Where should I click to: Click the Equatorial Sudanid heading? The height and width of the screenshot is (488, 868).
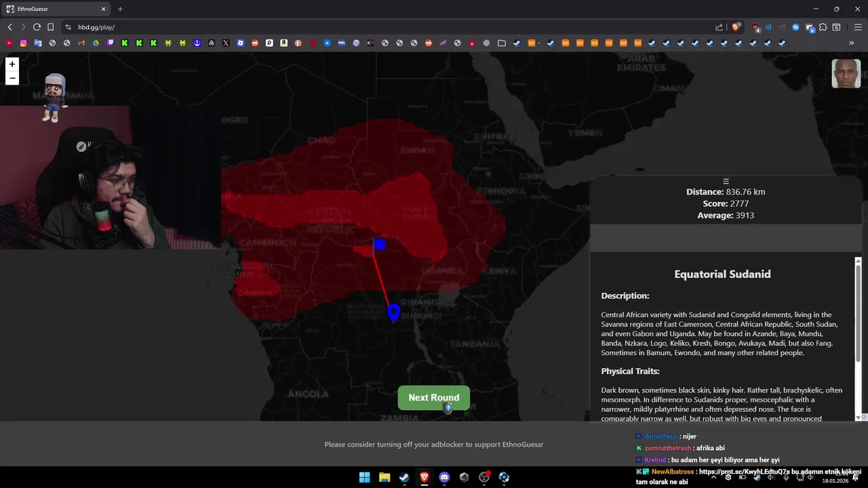722,274
